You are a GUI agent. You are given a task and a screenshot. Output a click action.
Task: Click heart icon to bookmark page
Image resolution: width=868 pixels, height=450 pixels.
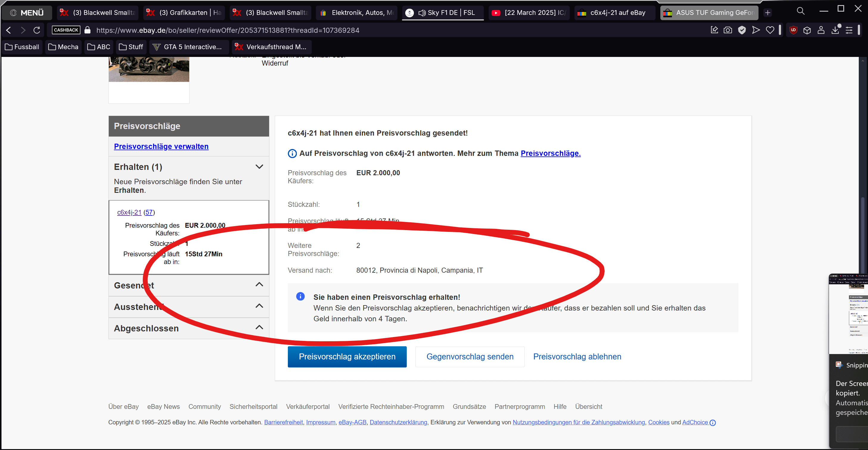[x=770, y=30]
